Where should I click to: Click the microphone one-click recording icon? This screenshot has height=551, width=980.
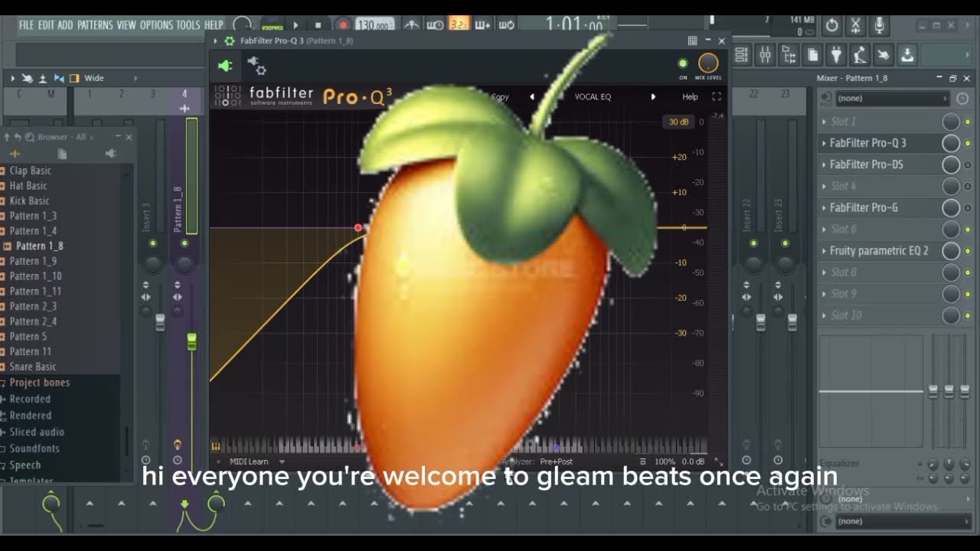pos(880,25)
